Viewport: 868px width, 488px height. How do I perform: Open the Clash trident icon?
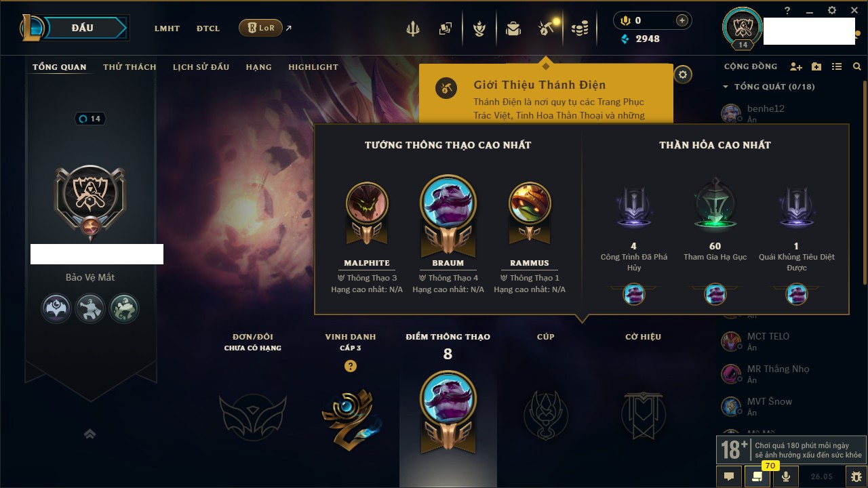(x=412, y=28)
